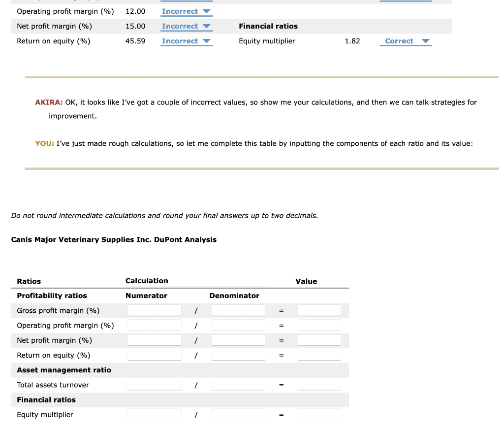The width and height of the screenshot is (504, 432).
Task: Click the Equity multiplier denominator field
Action: 238,414
